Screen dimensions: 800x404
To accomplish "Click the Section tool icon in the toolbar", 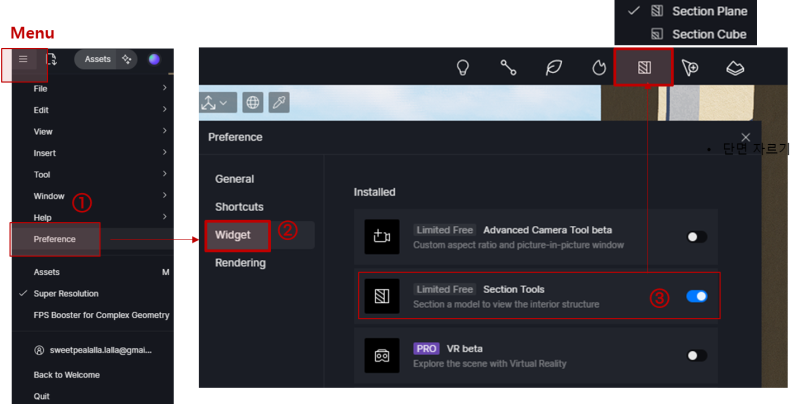I will coord(644,67).
